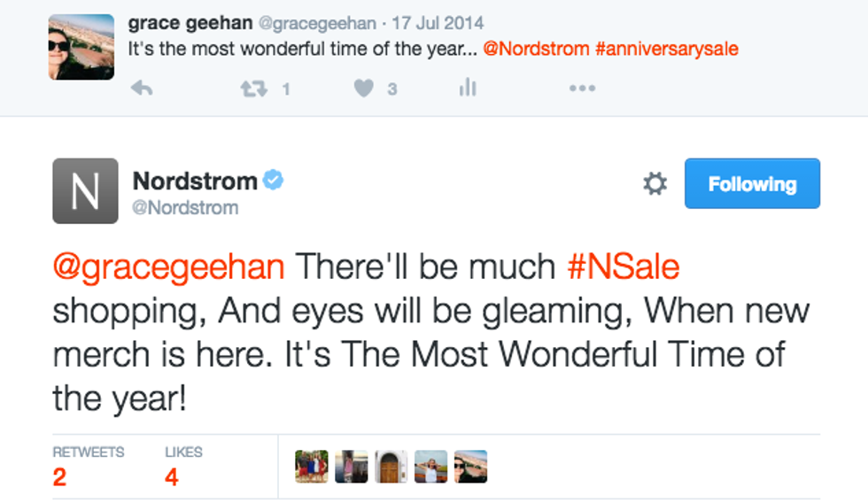The width and height of the screenshot is (868, 503).
Task: Retweet grace geehan's tweet
Action: pyautogui.click(x=255, y=88)
